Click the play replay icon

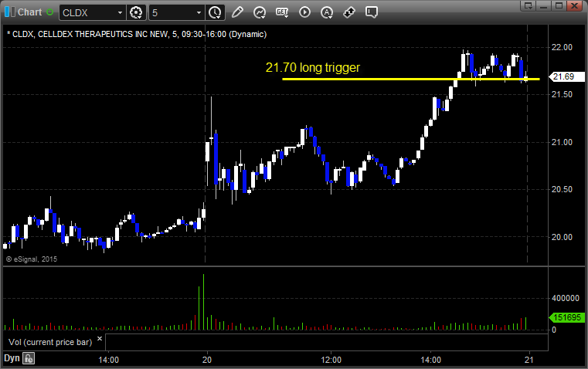(x=304, y=12)
